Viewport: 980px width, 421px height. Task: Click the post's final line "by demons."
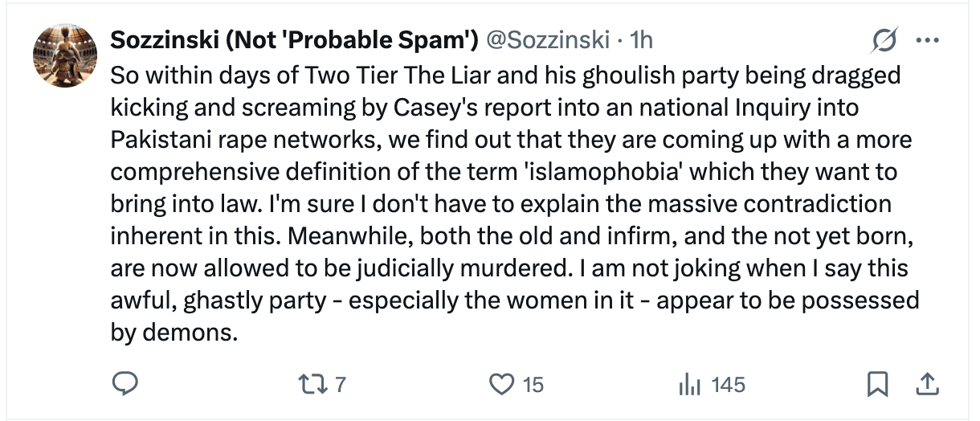[174, 332]
